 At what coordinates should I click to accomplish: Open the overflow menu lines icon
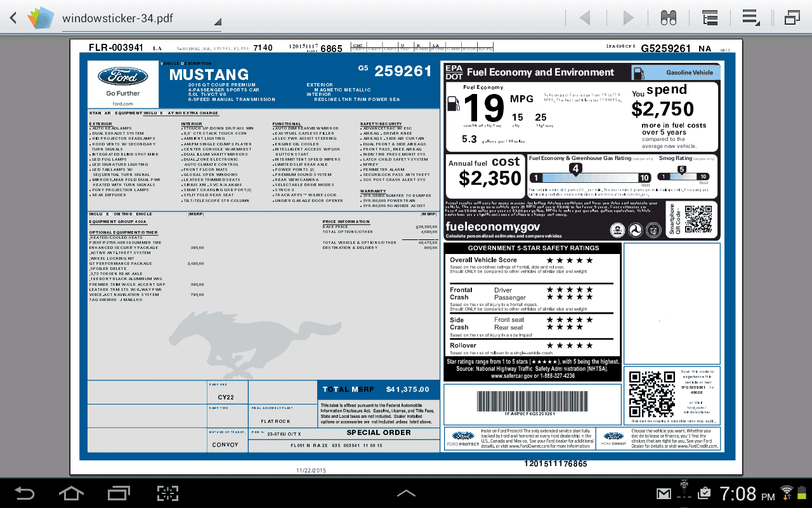(x=751, y=18)
